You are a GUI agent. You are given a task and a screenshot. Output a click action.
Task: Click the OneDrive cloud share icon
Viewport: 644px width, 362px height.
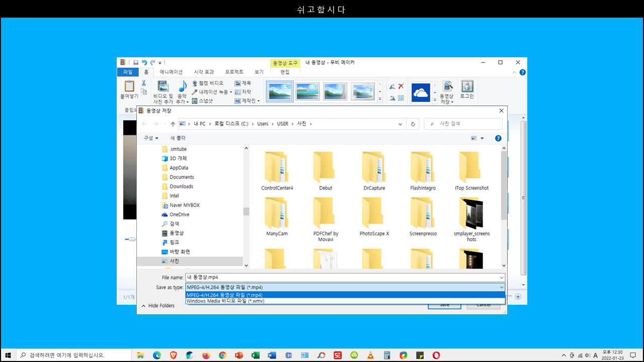pos(421,93)
